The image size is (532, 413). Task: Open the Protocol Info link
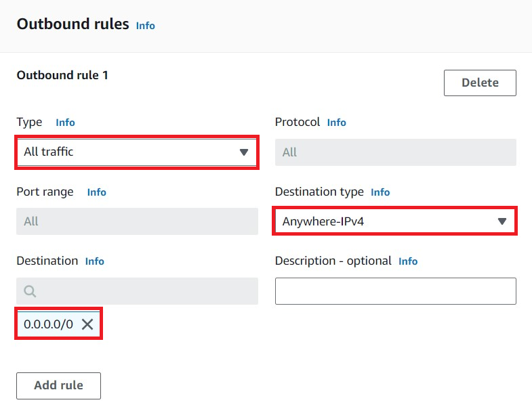click(336, 123)
